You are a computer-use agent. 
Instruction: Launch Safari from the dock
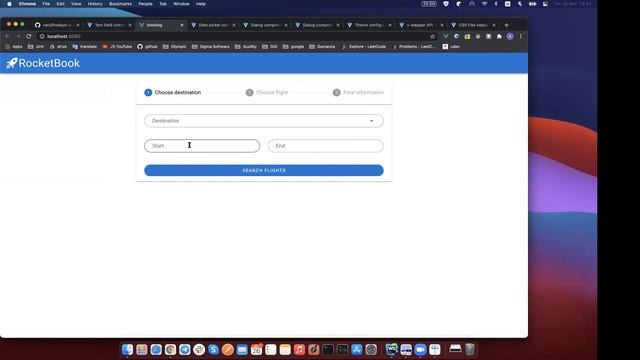pos(156,350)
